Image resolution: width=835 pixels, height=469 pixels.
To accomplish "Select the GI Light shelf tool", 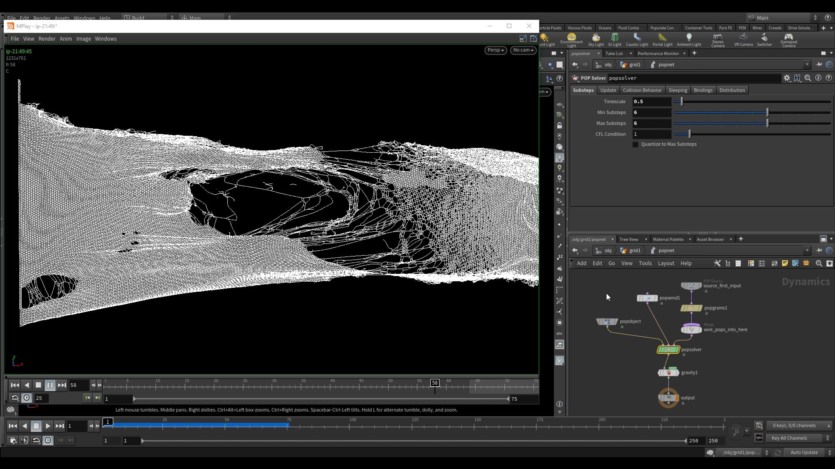I will [x=615, y=39].
